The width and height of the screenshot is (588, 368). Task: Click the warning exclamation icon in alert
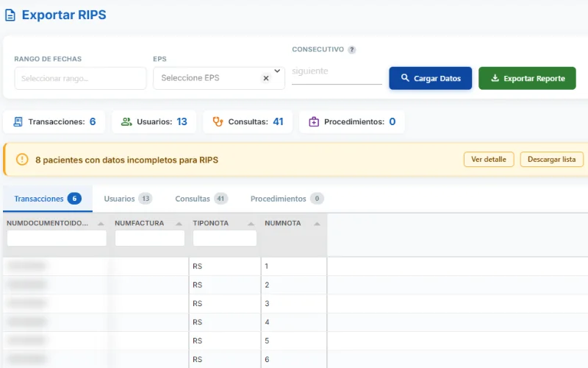[22, 160]
